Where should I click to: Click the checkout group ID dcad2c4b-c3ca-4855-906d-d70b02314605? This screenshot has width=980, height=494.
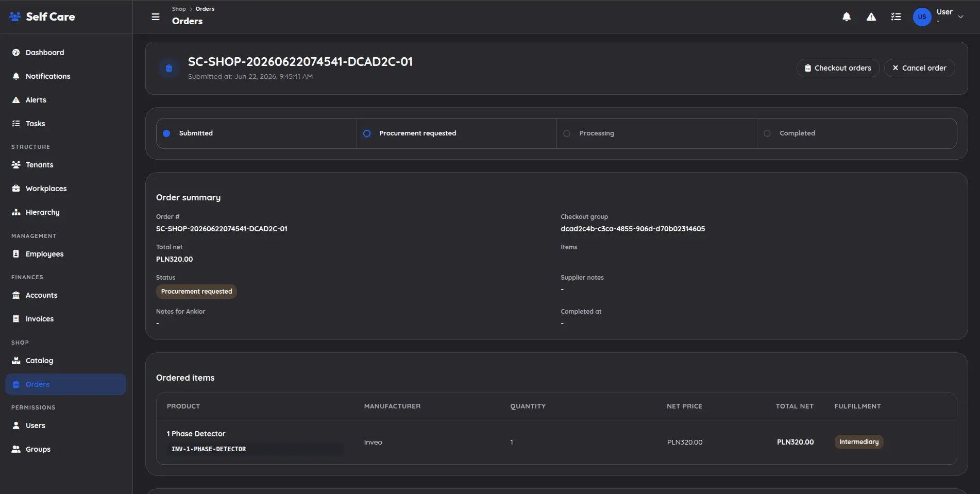(x=633, y=229)
